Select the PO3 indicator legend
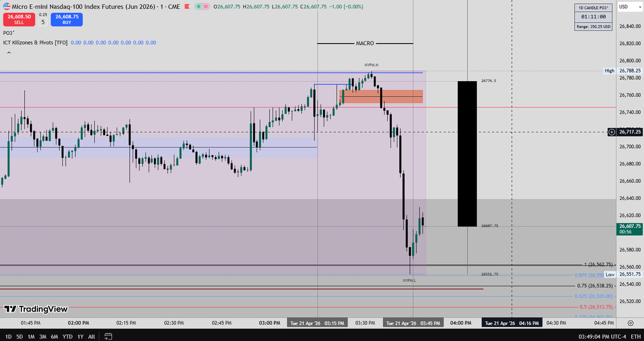Screen dimensions: 644x341 coord(9,33)
